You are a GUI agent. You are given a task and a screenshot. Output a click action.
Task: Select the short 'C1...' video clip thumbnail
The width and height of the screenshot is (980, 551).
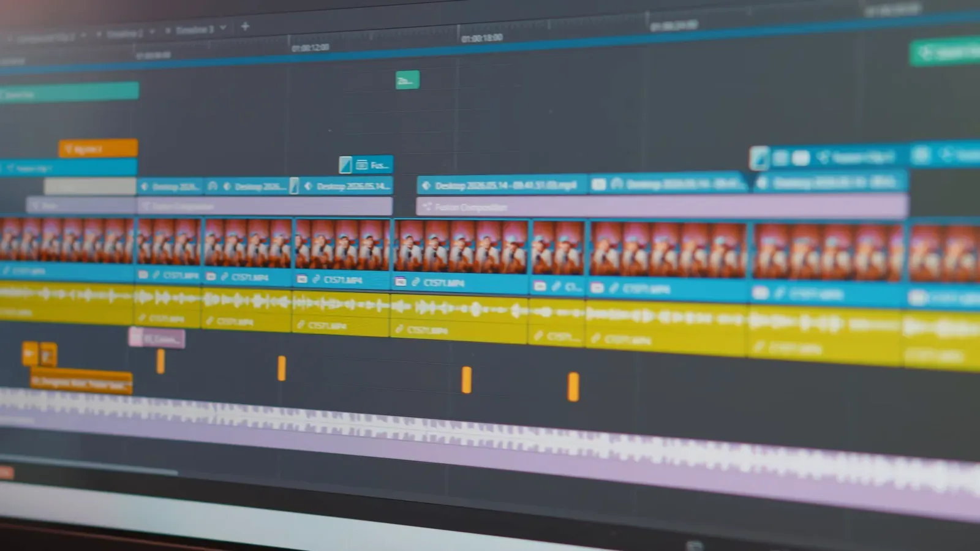pyautogui.click(x=557, y=248)
